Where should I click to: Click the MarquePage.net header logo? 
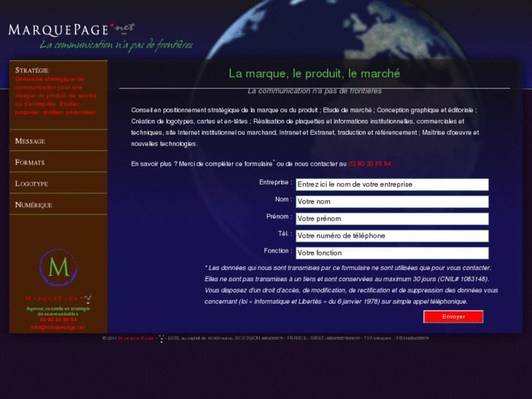tap(71, 29)
